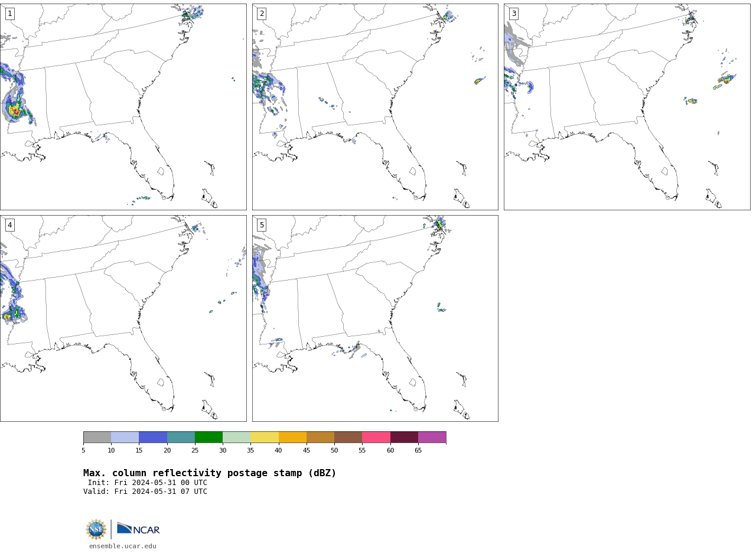This screenshot has height=553, width=756.
Task: Click the NCAR logo
Action: (138, 529)
